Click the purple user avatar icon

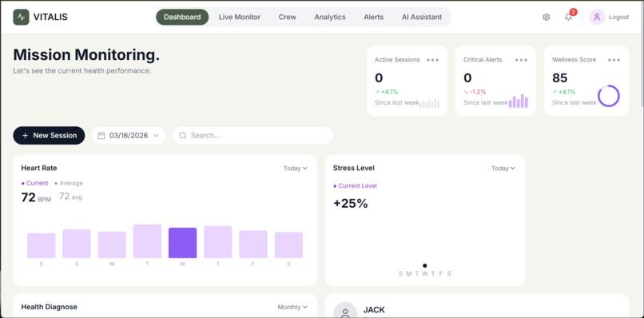(597, 18)
